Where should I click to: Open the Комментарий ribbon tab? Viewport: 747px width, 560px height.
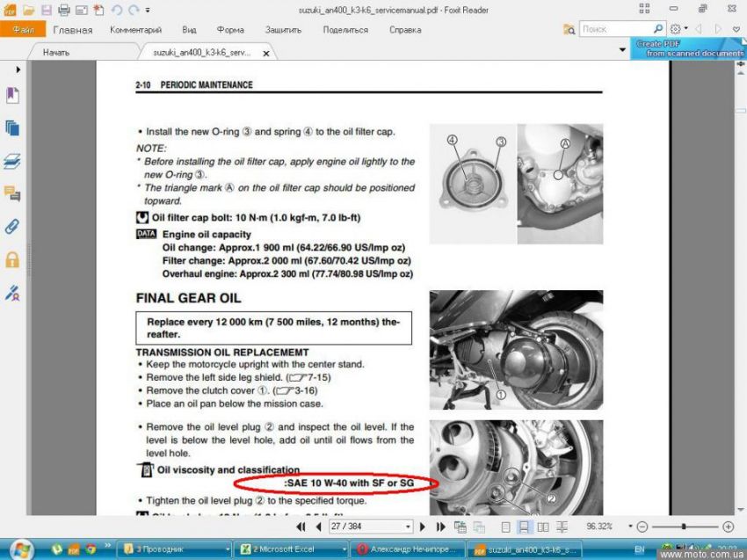136,30
